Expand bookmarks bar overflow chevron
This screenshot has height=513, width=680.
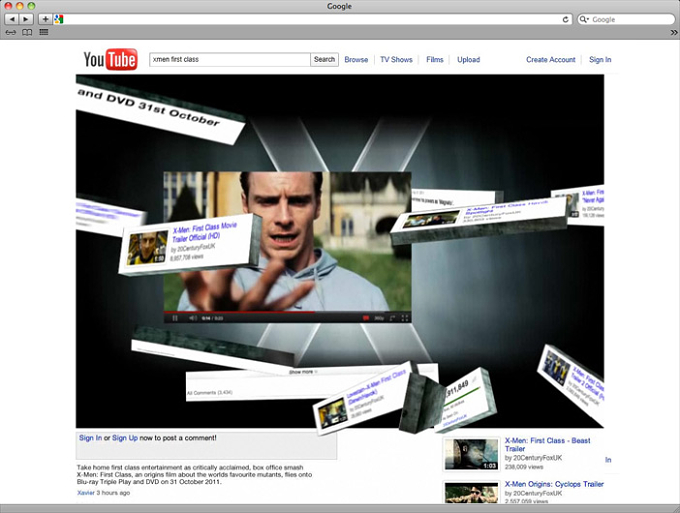(673, 33)
